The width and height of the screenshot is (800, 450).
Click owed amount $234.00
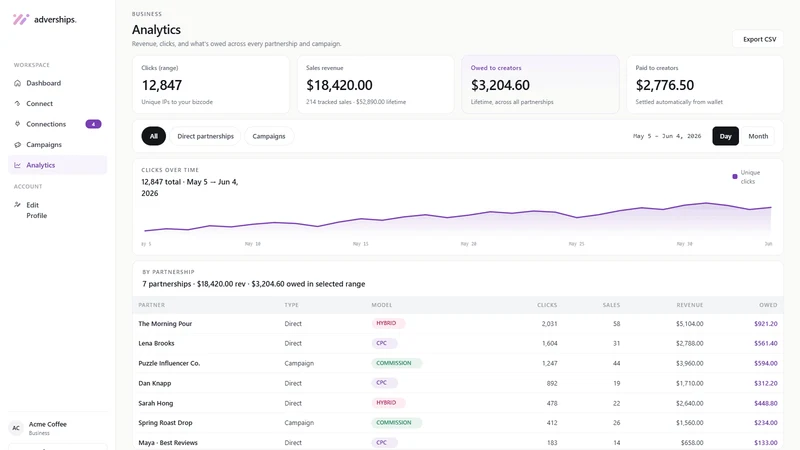coord(766,423)
